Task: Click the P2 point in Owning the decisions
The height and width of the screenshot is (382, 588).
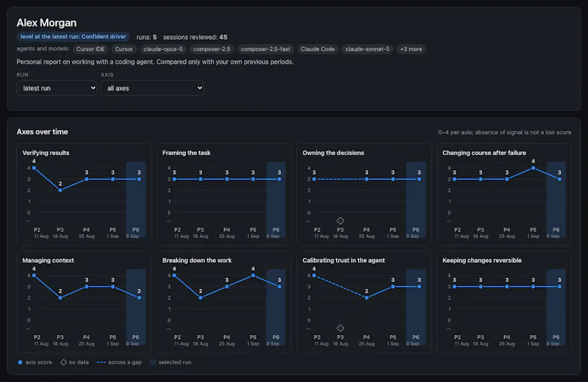Action: (x=315, y=179)
